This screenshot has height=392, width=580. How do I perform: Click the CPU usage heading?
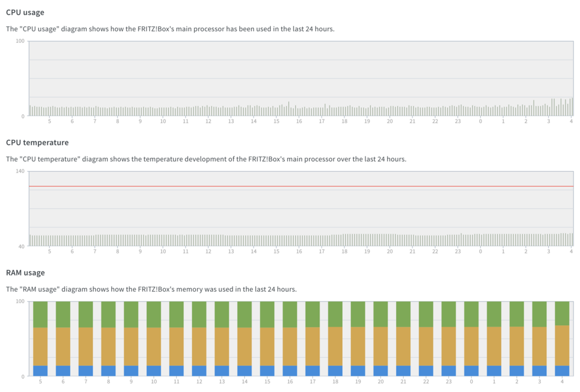click(x=25, y=12)
